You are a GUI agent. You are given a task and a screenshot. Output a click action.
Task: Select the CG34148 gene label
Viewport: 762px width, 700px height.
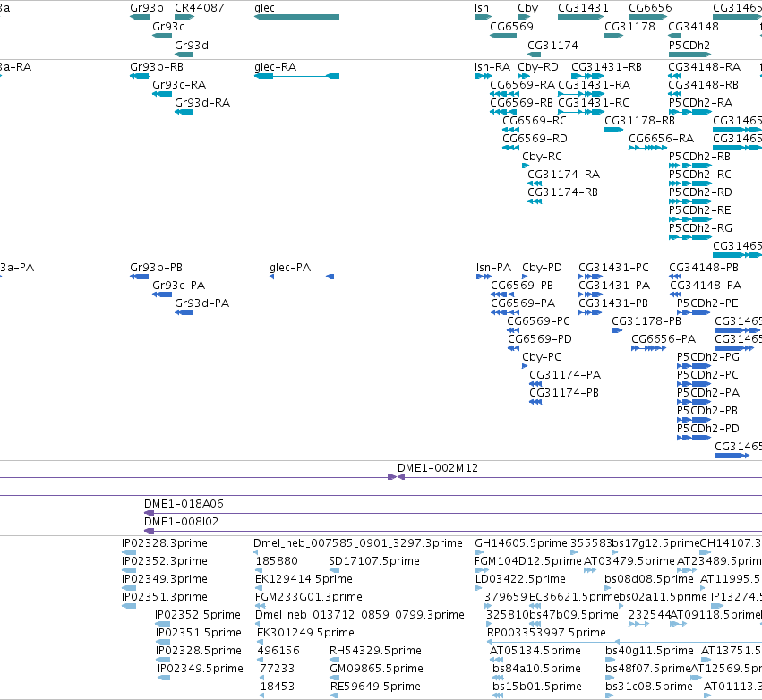coord(693,26)
